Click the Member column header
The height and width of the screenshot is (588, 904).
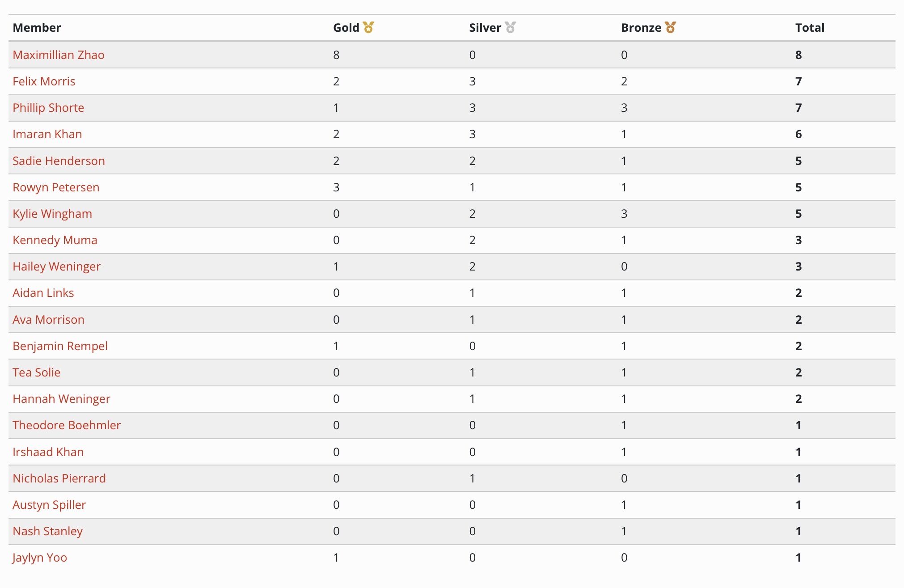[37, 28]
